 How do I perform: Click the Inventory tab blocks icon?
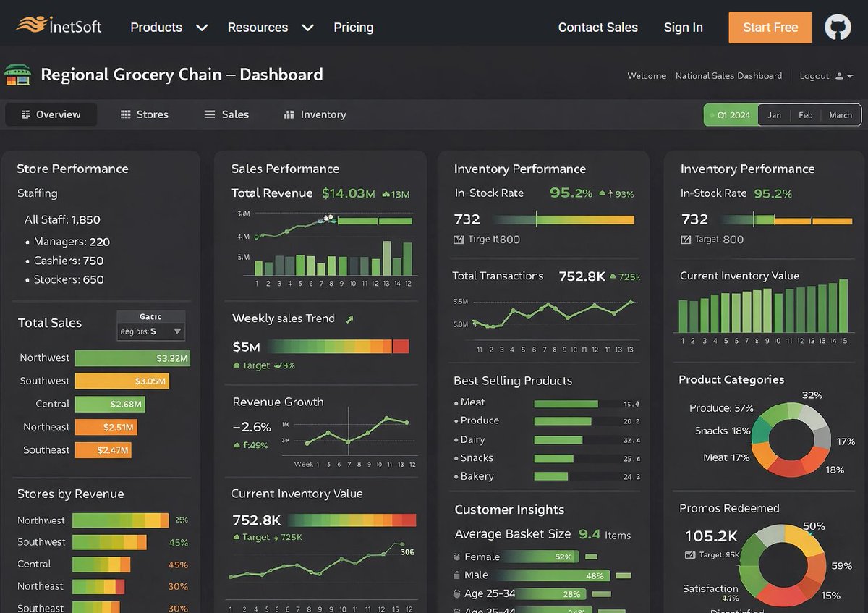tap(289, 114)
